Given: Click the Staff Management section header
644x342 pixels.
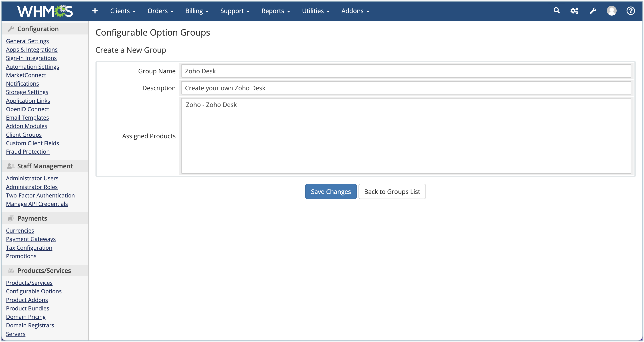Looking at the screenshot, I should tap(45, 166).
